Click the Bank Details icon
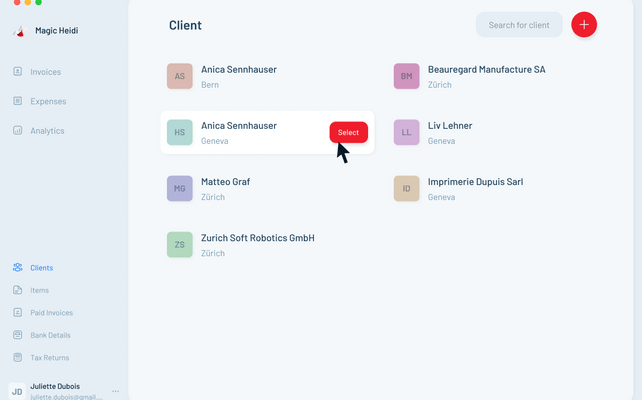 coord(18,335)
